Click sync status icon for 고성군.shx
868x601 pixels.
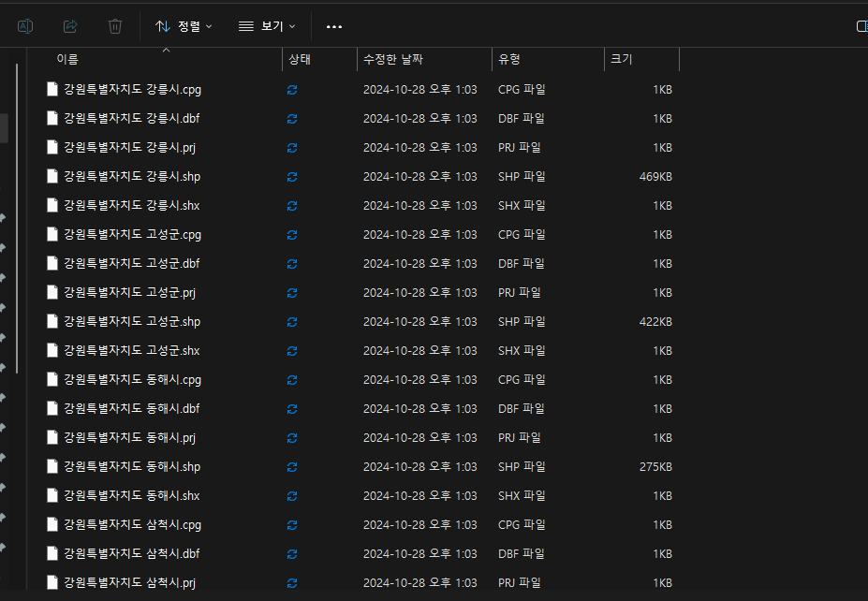tap(292, 351)
